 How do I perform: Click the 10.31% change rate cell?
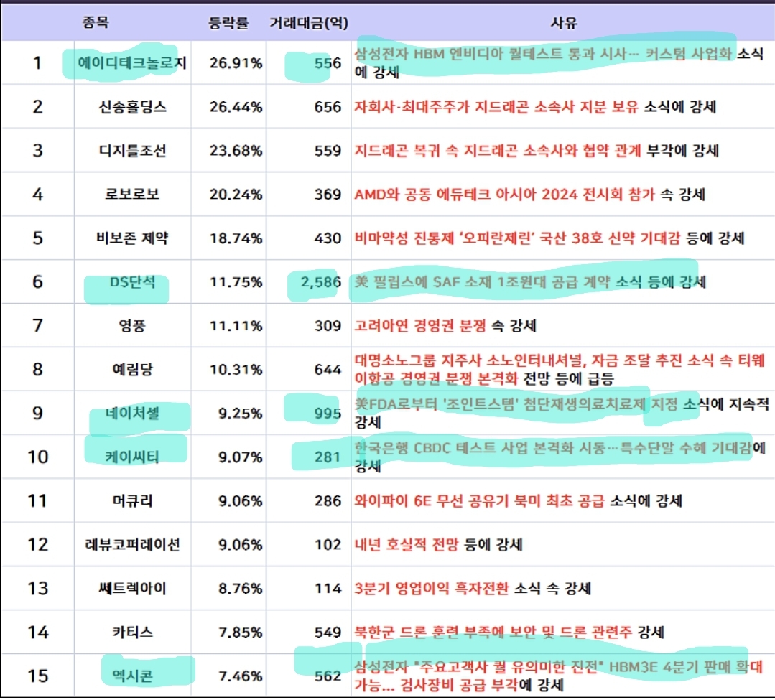(x=236, y=370)
